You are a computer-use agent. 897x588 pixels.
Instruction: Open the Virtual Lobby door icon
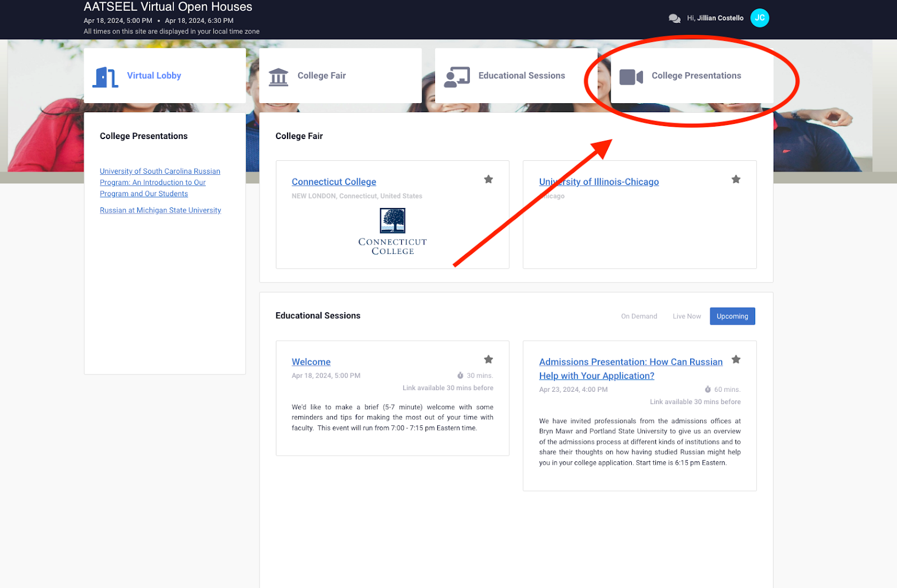tap(105, 77)
